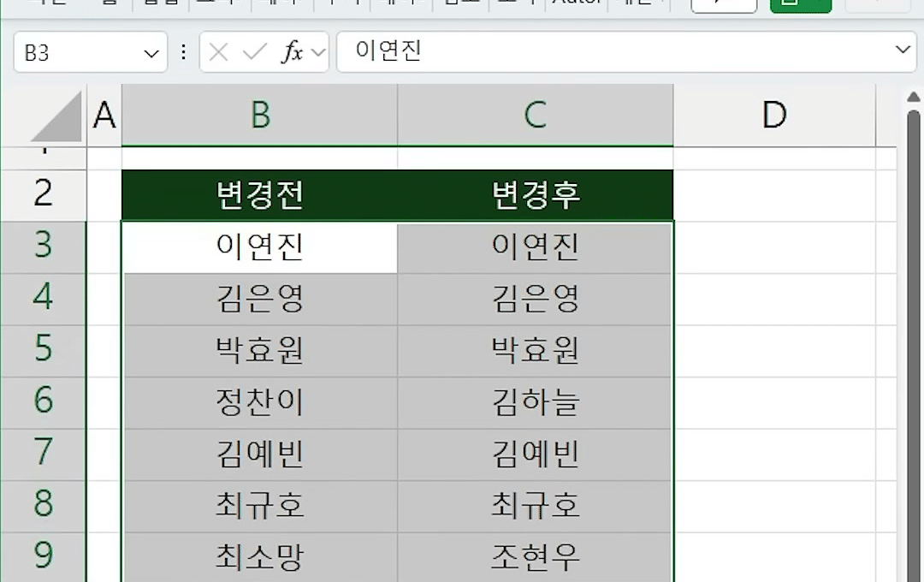This screenshot has width=924, height=582.
Task: Click the formula bar enter checkmark icon
Action: [x=255, y=52]
